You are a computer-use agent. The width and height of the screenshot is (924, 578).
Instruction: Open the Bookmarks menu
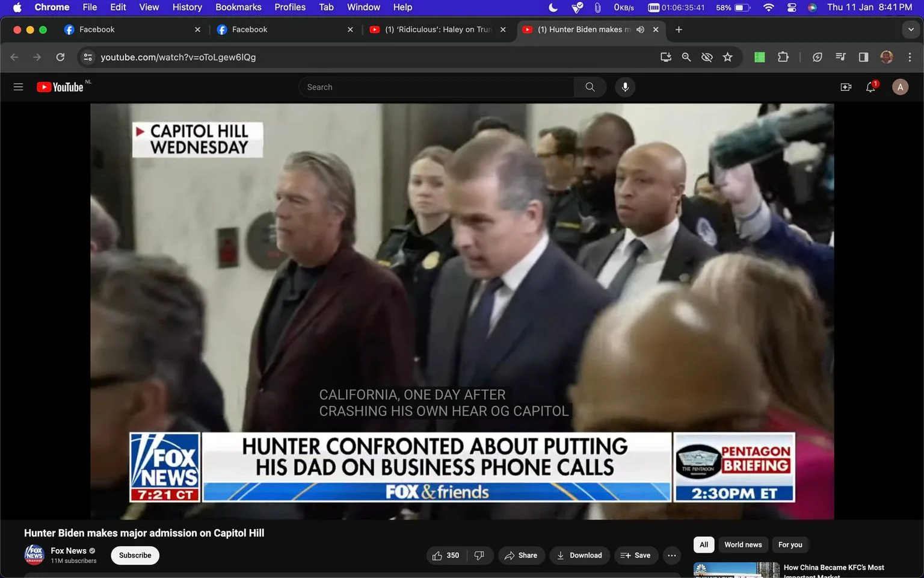(238, 7)
